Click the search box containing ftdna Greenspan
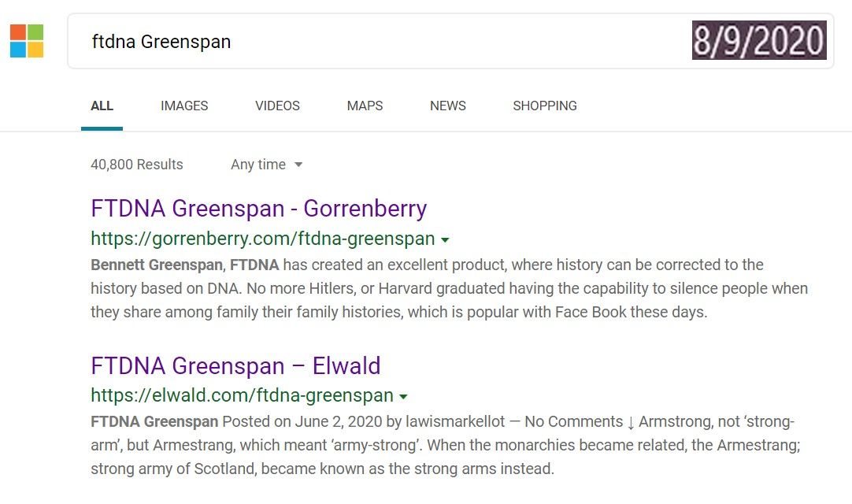The height and width of the screenshot is (504, 852). (x=378, y=42)
